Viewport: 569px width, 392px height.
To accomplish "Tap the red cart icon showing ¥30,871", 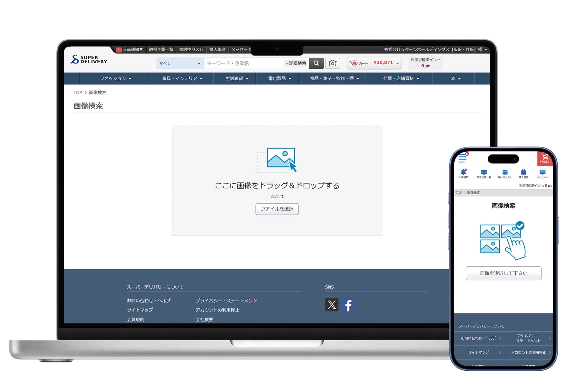I will [545, 158].
